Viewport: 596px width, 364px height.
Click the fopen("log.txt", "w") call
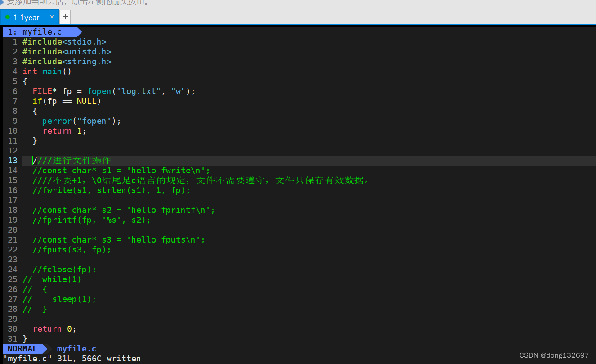(139, 91)
